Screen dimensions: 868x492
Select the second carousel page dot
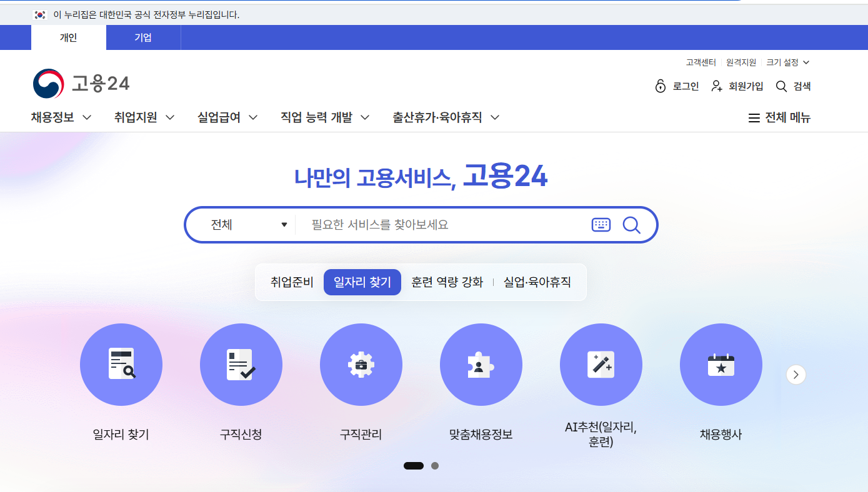435,466
